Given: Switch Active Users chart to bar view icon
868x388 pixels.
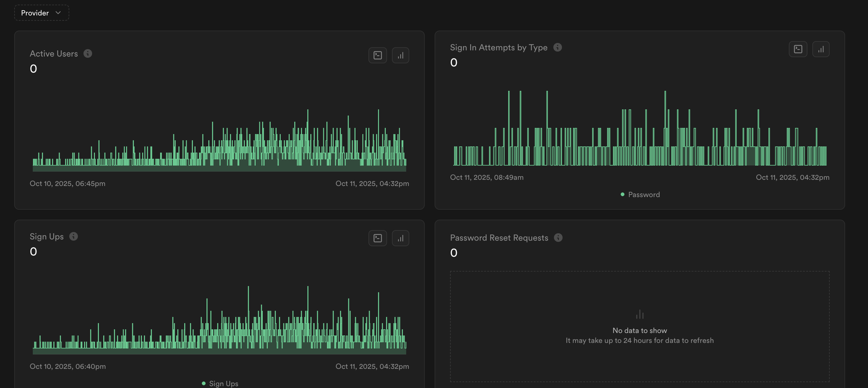Looking at the screenshot, I should point(400,56).
